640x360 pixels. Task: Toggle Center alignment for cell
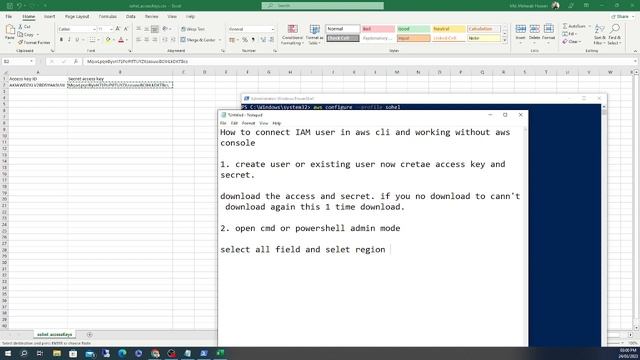[147, 40]
